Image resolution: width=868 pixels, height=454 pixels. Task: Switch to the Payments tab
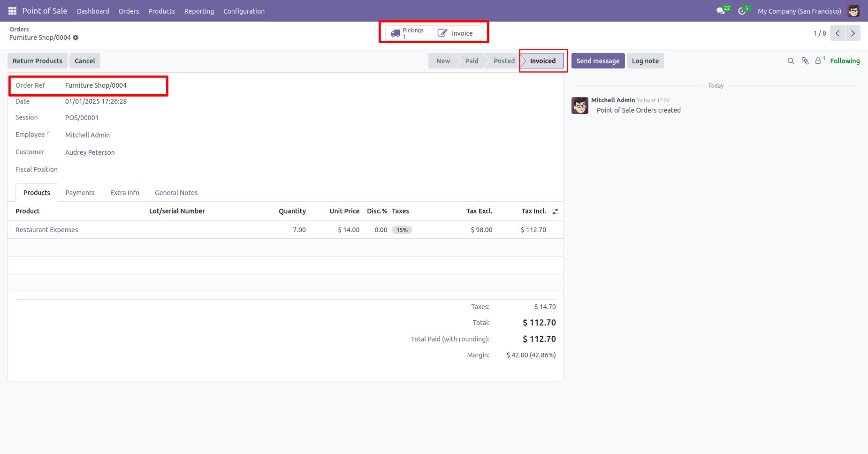click(80, 193)
